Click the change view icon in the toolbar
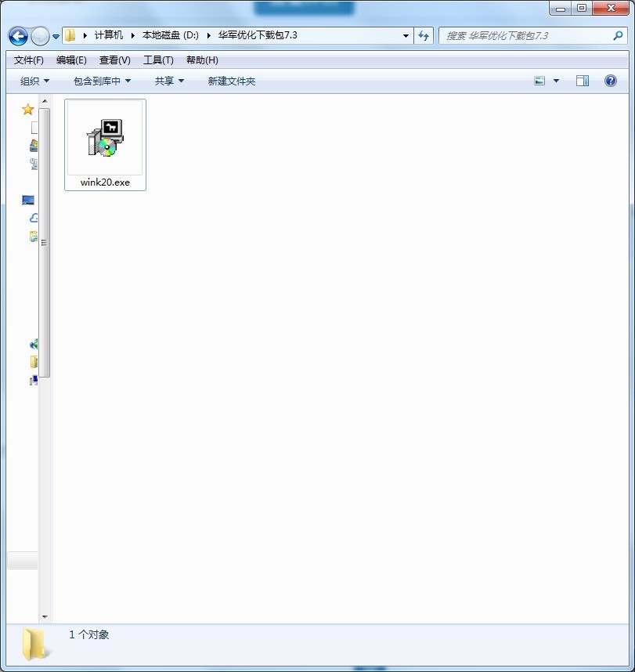 coord(539,80)
